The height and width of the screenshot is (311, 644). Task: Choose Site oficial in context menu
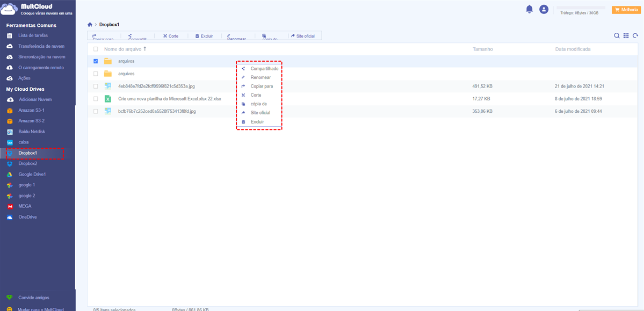(x=261, y=113)
